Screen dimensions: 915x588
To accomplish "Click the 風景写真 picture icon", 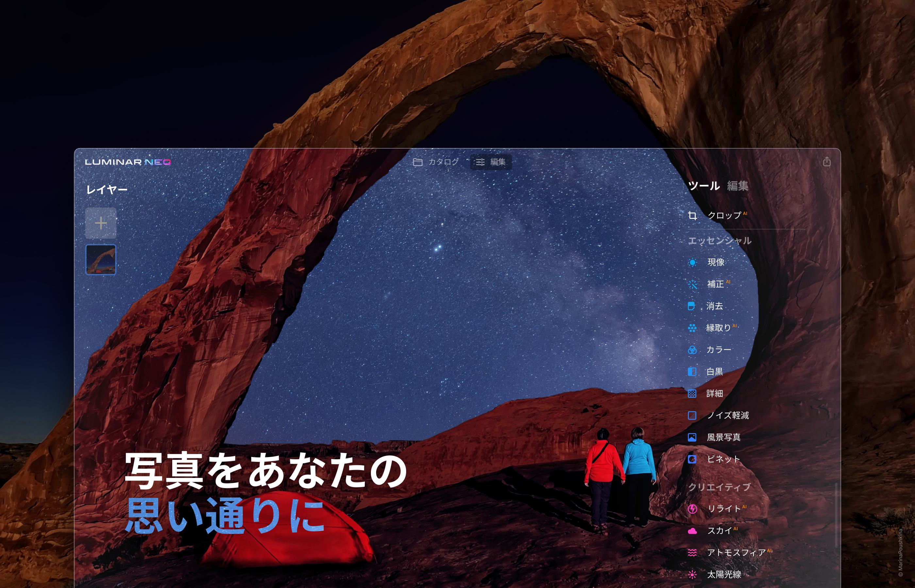I will [692, 437].
